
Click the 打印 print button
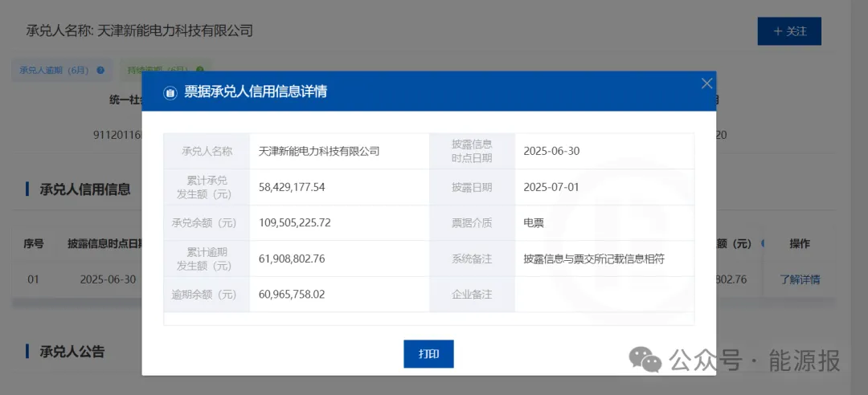pos(428,354)
